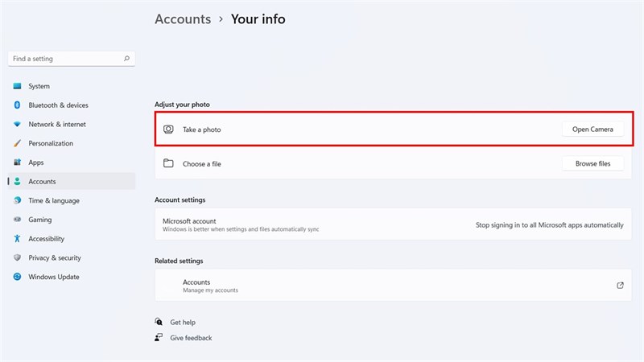Open the Give feedback link

pyautogui.click(x=191, y=338)
